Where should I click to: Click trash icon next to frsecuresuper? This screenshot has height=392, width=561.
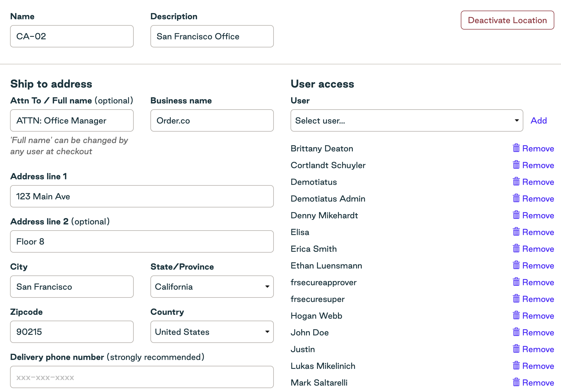point(516,299)
